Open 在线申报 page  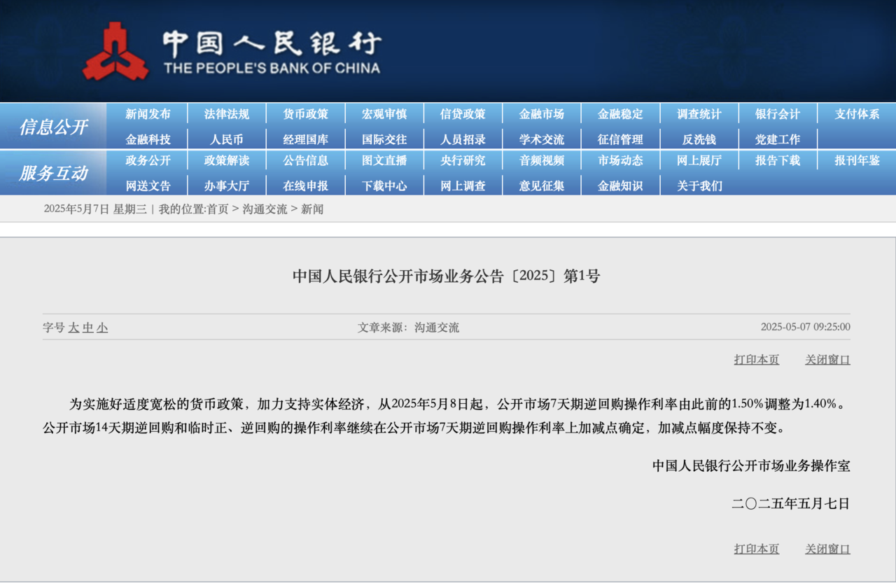tap(305, 185)
